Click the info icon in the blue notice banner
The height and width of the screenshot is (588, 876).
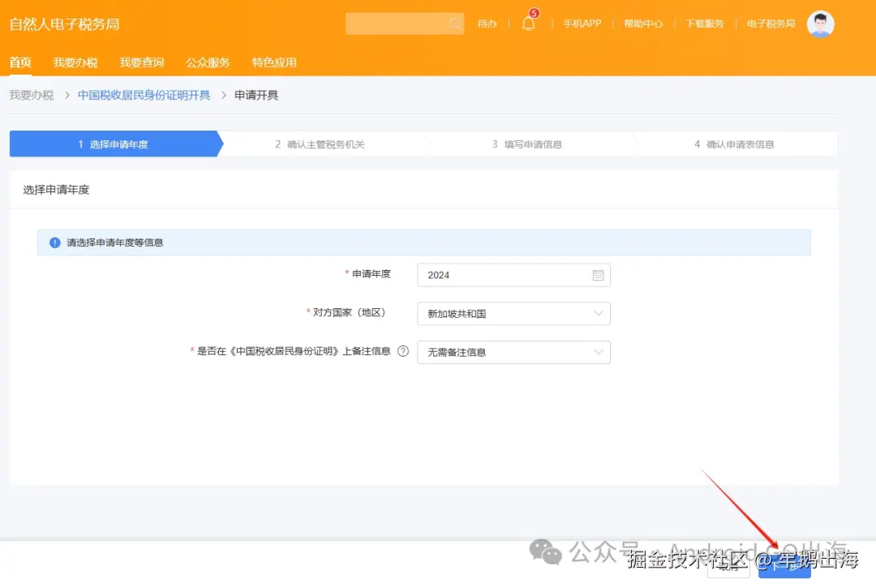tap(54, 242)
